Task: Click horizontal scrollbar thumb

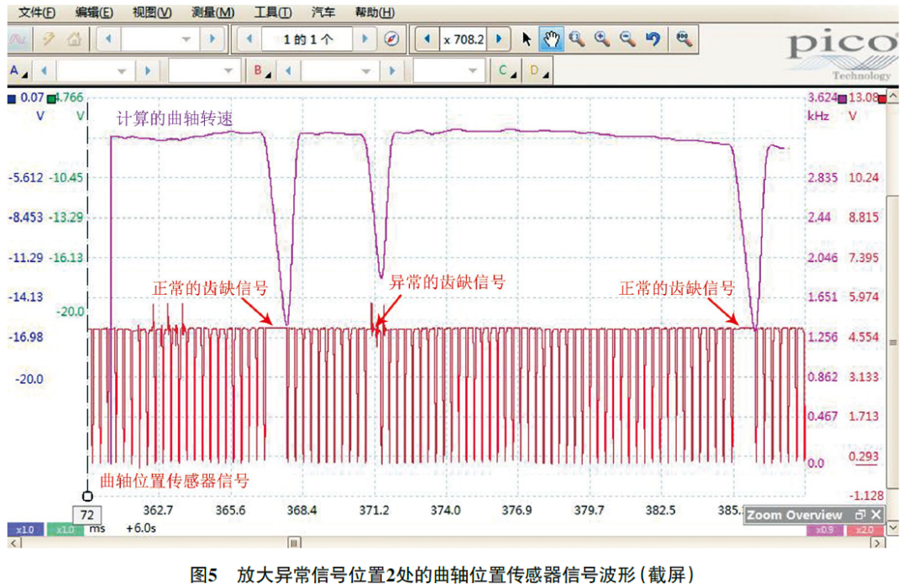Action: pyautogui.click(x=294, y=543)
